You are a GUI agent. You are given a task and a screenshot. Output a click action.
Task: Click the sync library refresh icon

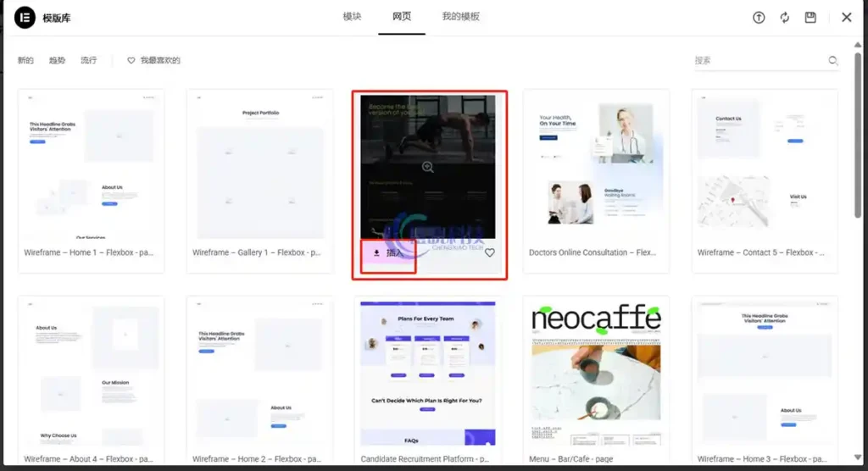pos(785,18)
